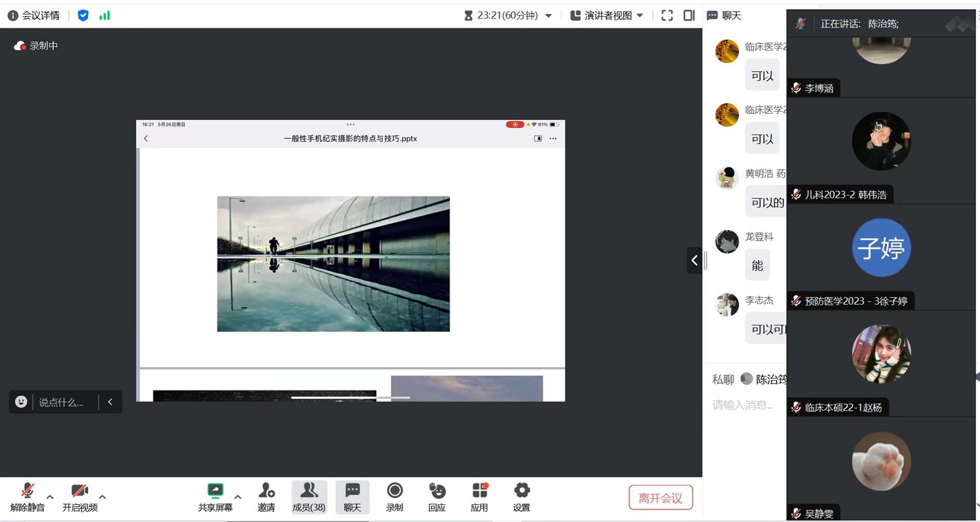
Task: Click 赵杨's participant avatar
Action: point(881,354)
